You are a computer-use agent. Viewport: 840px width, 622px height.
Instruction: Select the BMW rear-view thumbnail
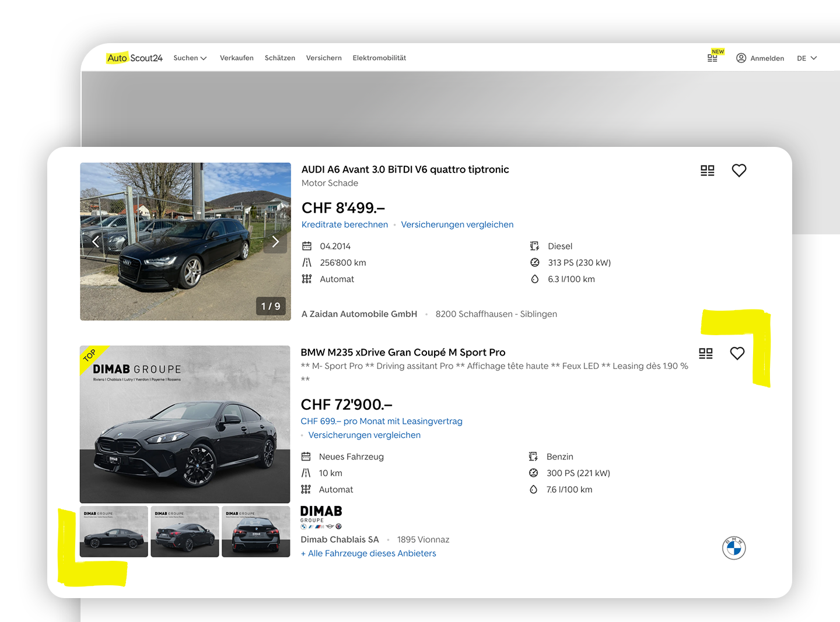pos(256,532)
